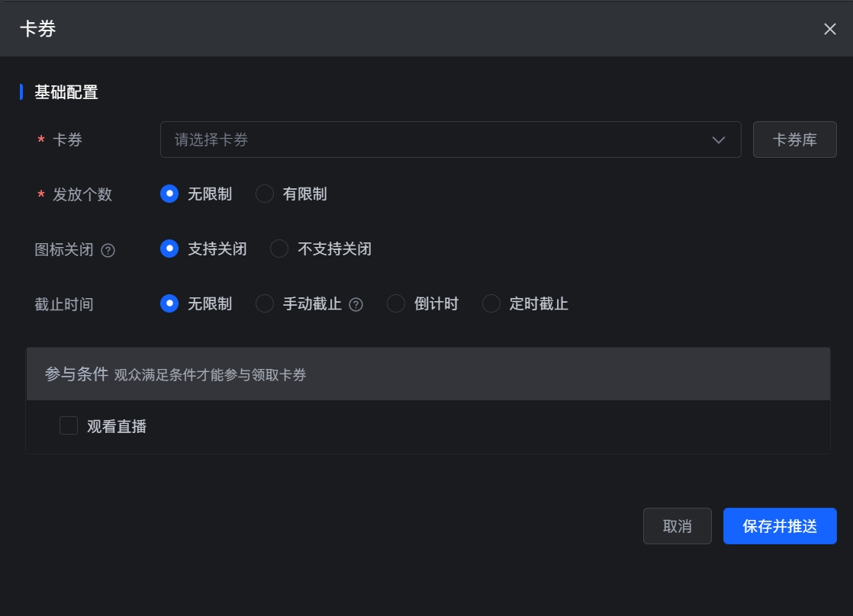The image size is (853, 616).
Task: Click the 参与条件 section header
Action: [x=76, y=374]
